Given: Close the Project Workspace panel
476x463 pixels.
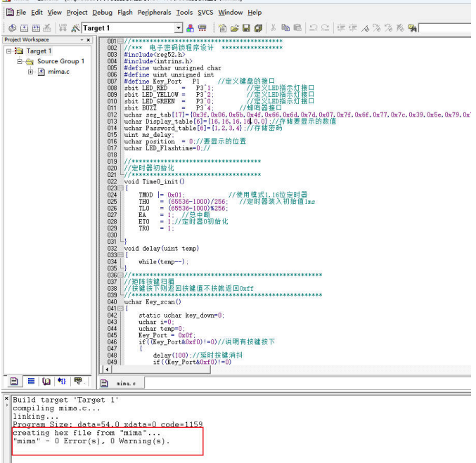Looking at the screenshot, I should [x=89, y=40].
